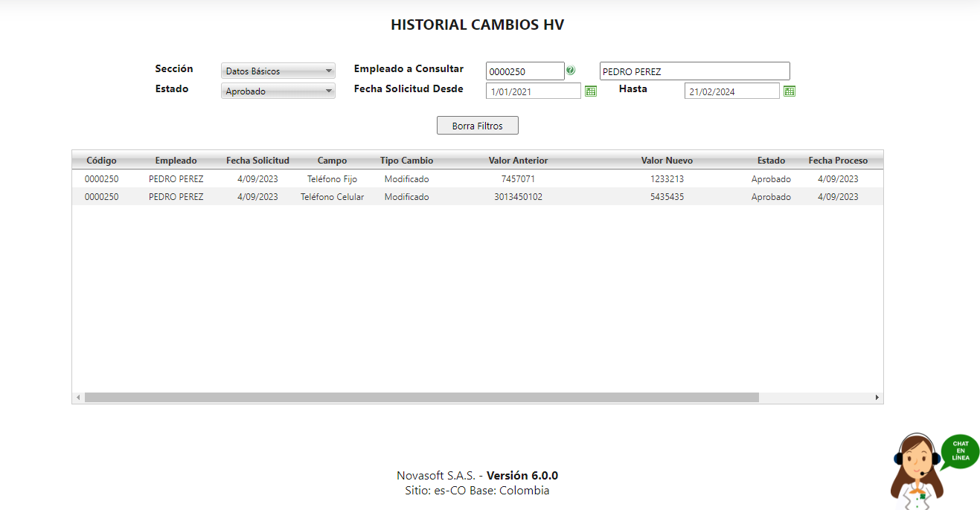The height and width of the screenshot is (510, 980).
Task: Click PEDRO PEREZ in Teléfono Fijo row
Action: tap(176, 179)
